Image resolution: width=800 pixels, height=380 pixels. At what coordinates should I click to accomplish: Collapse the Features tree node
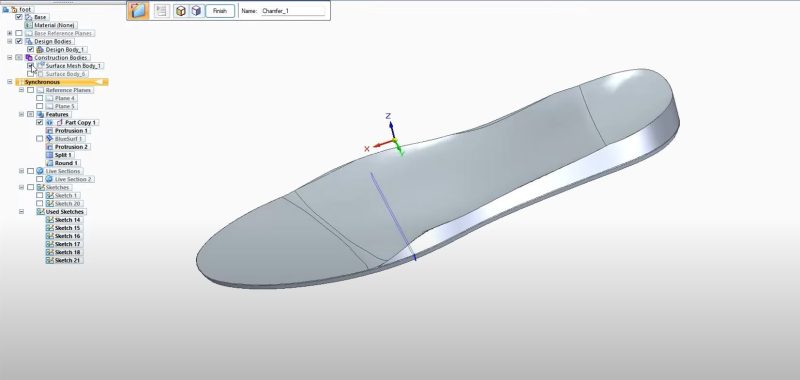tap(21, 114)
